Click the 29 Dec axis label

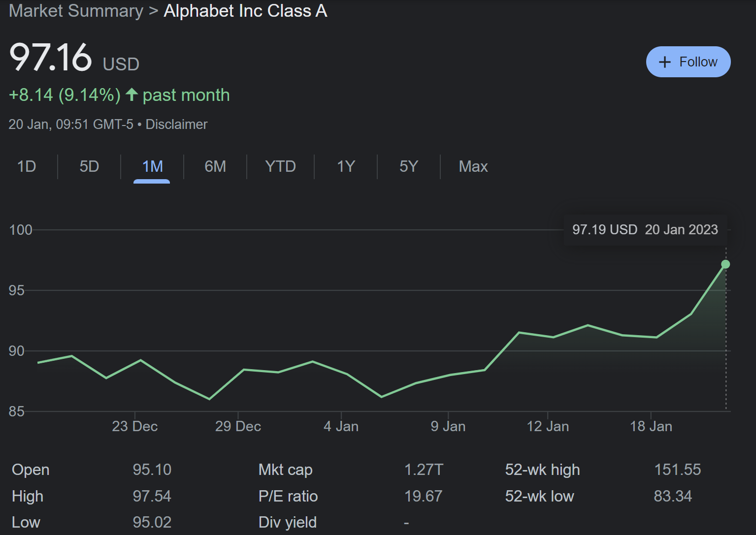[x=238, y=426]
